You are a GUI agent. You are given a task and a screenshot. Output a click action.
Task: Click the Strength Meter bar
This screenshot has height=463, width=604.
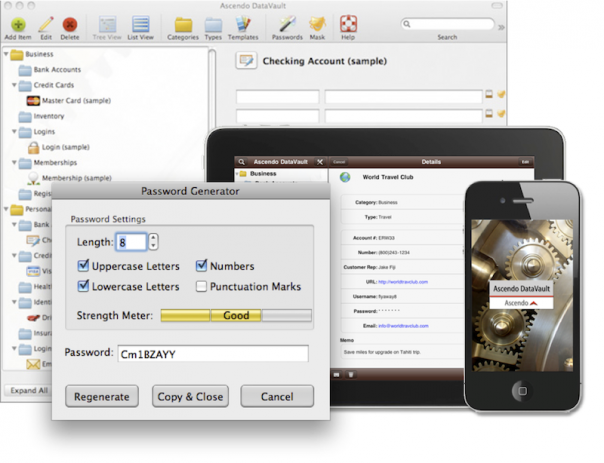pos(236,315)
